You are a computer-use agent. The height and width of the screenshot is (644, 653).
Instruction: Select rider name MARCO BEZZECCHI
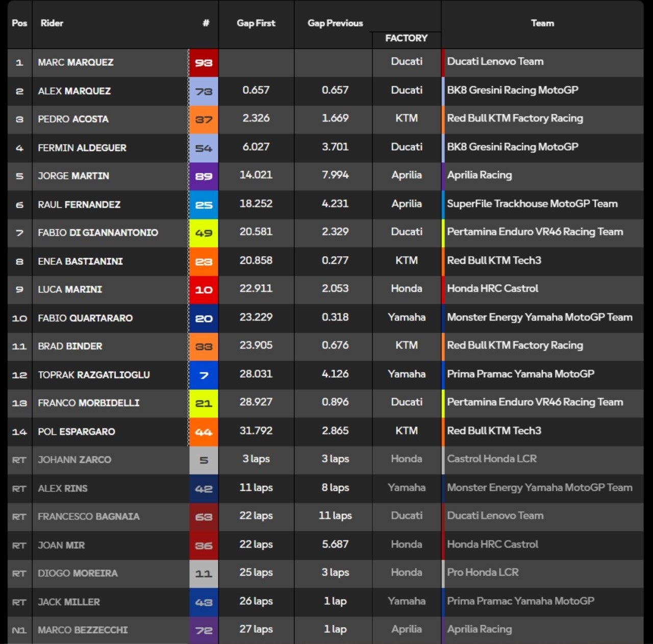click(83, 630)
